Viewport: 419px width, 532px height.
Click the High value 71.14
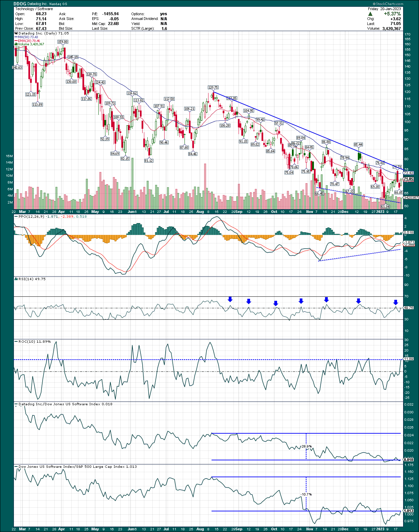coord(41,19)
